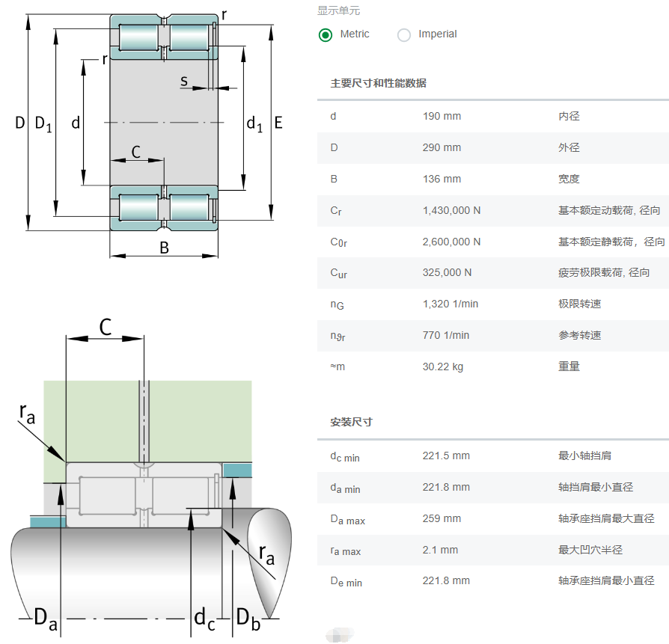
Task: Click the 内径 description text
Action: point(569,116)
